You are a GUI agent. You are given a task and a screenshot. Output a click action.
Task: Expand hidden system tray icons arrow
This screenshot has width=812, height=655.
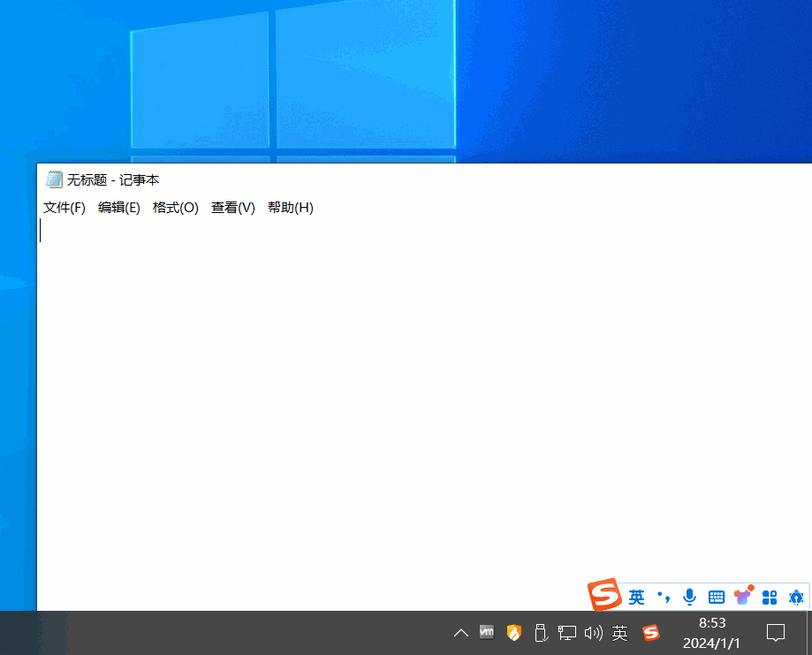(x=461, y=633)
